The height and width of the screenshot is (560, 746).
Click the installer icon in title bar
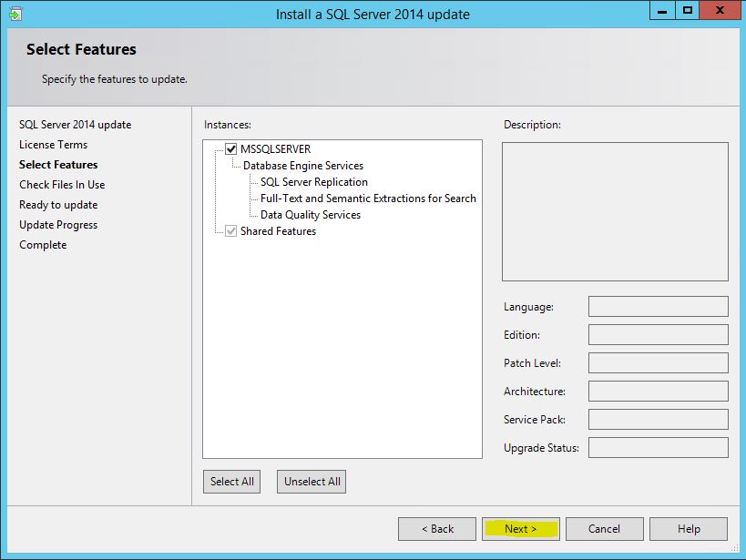pos(15,15)
